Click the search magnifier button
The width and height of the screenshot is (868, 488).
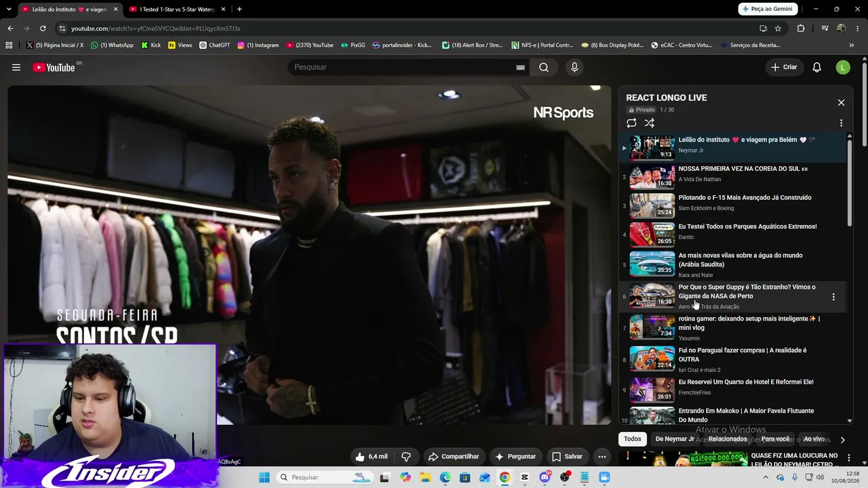(544, 67)
